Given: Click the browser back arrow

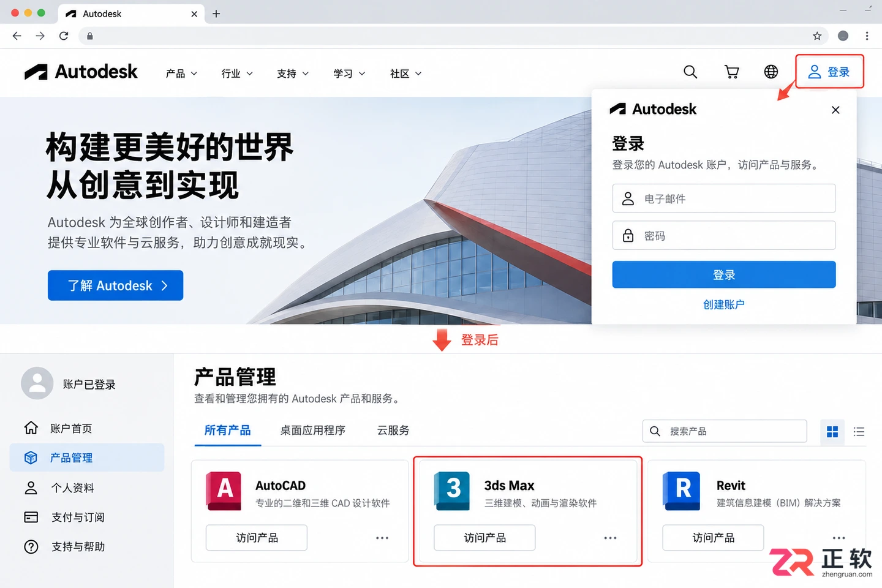Looking at the screenshot, I should pyautogui.click(x=17, y=36).
